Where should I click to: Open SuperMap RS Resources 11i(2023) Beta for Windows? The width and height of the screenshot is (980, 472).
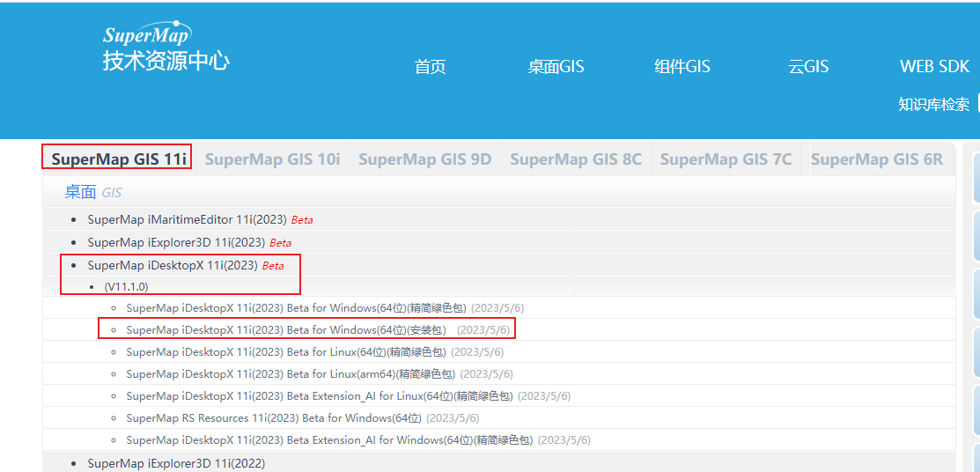tap(275, 417)
